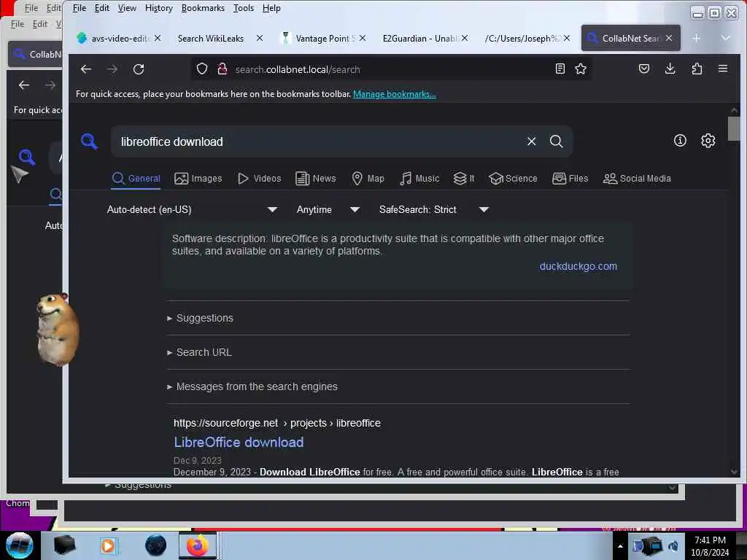Open search preferences gear icon
Screen dimensions: 747x560
(x=708, y=141)
